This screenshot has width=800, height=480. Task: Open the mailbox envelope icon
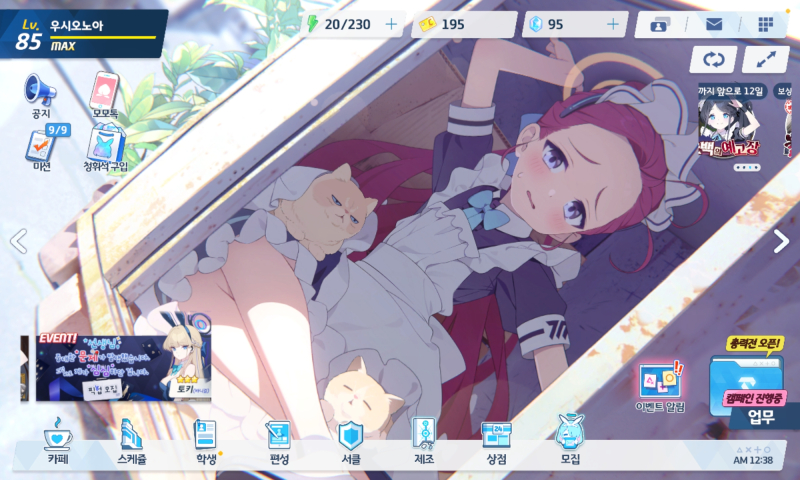pos(714,24)
